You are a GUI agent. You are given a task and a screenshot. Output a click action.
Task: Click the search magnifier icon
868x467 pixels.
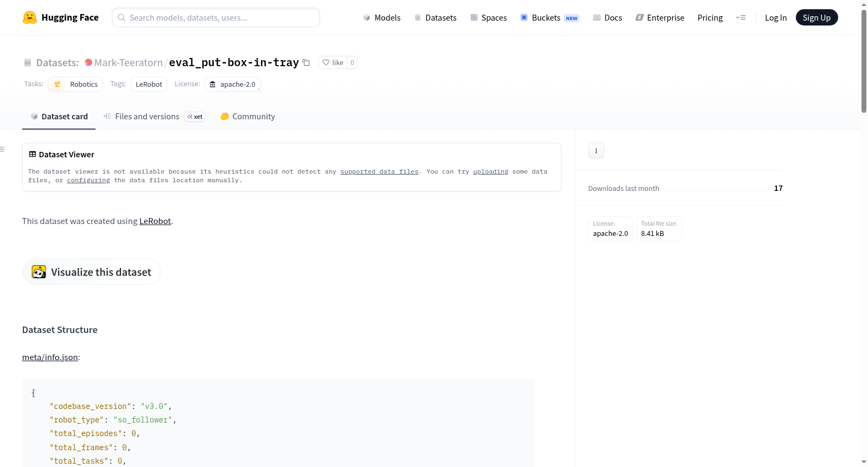[122, 17]
